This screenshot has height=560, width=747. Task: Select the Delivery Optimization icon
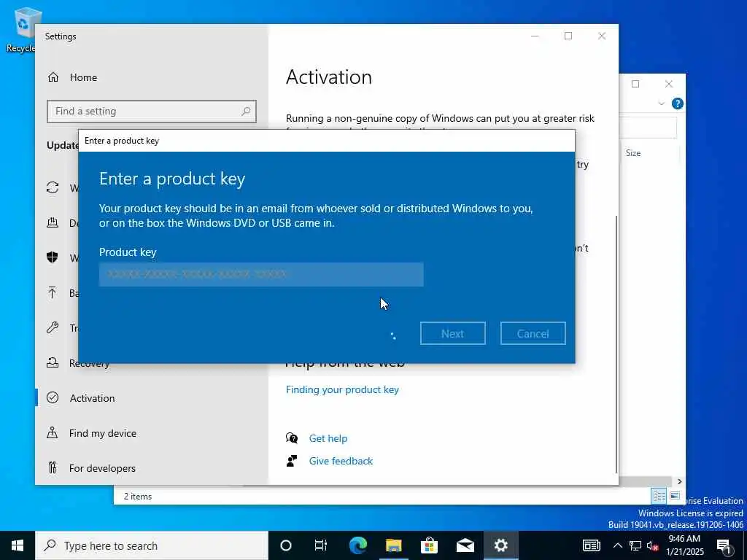click(53, 222)
